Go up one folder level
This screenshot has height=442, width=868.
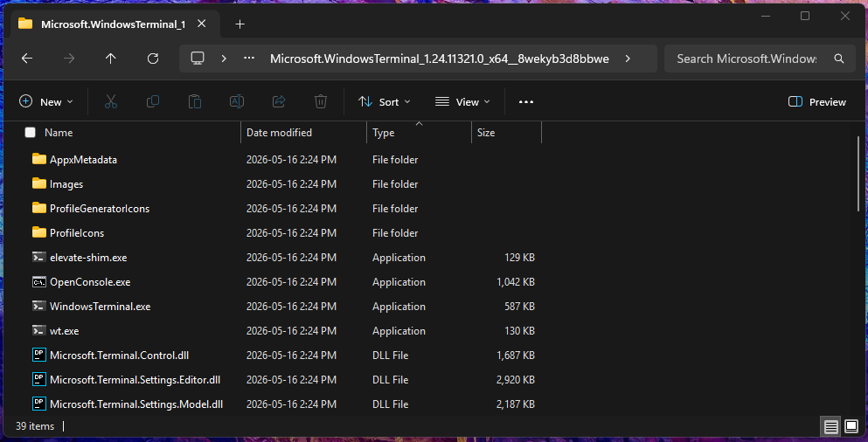111,59
